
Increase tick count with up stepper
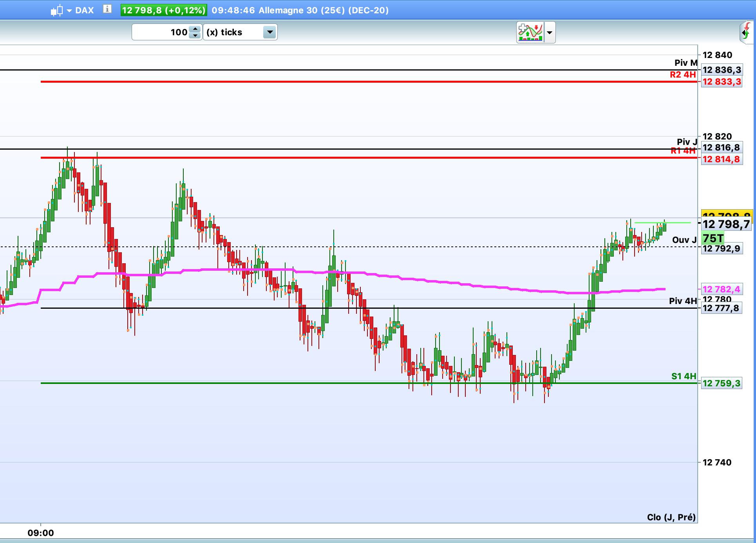point(195,29)
